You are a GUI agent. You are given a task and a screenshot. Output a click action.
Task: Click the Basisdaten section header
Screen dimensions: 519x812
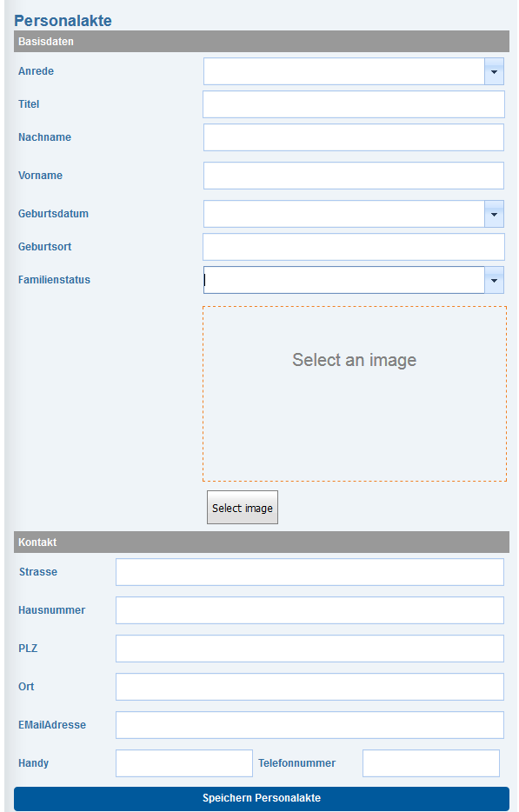(262, 42)
